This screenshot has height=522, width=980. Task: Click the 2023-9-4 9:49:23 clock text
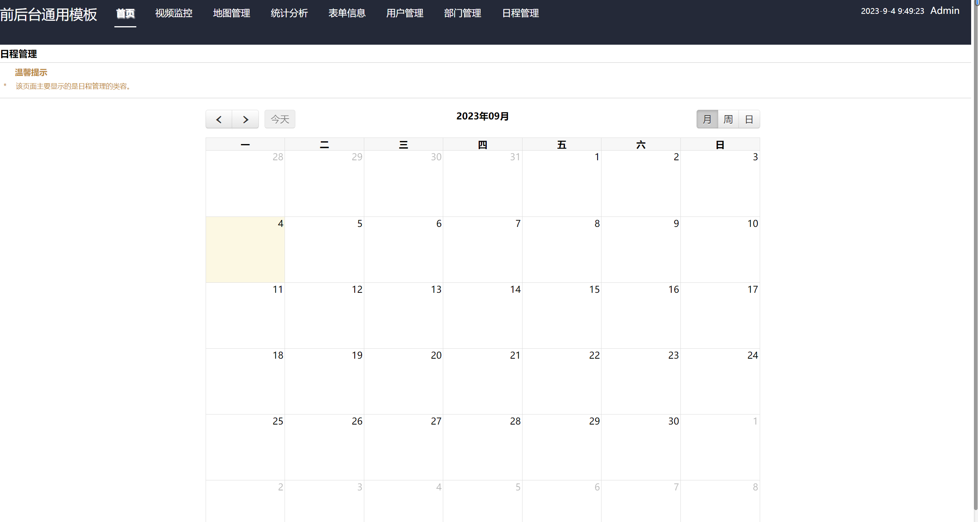893,11
